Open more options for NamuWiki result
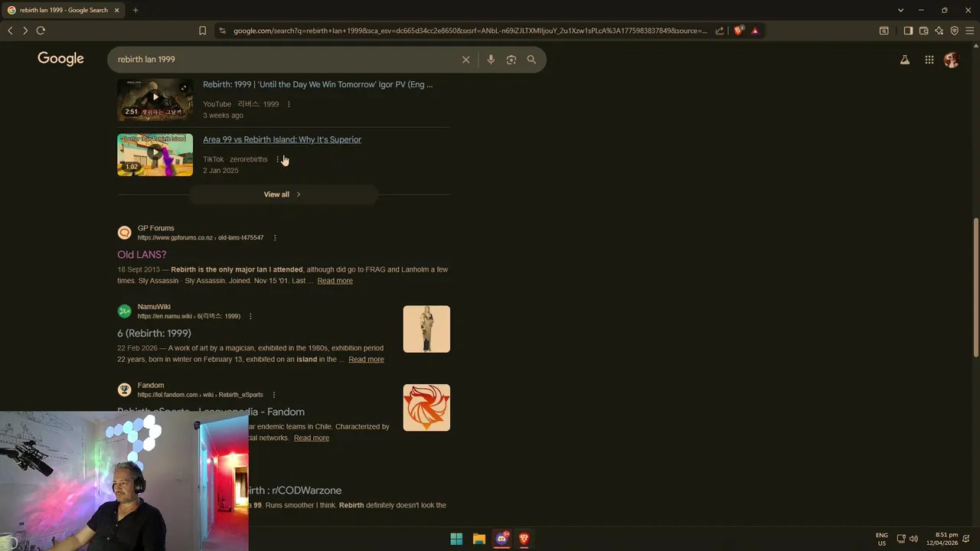This screenshot has height=551, width=980. pyautogui.click(x=250, y=316)
